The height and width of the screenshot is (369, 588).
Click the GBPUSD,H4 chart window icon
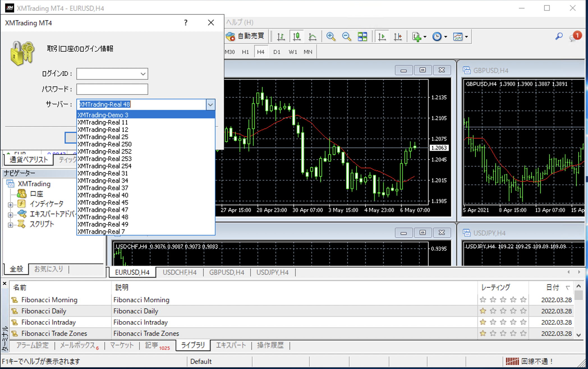coord(467,70)
